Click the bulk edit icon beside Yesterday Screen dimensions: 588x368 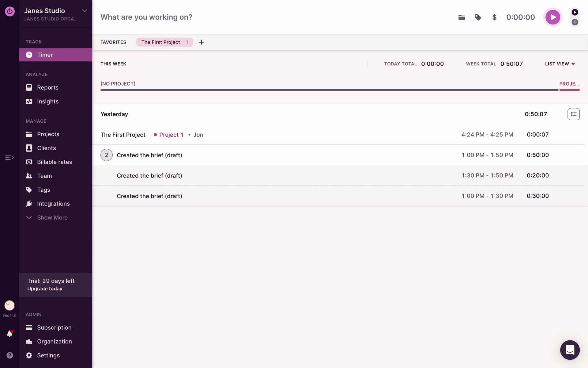tap(573, 114)
